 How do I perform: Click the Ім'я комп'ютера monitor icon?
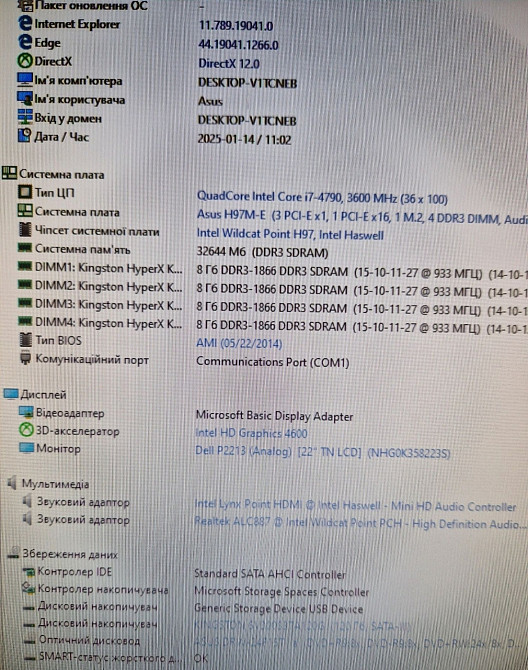pos(25,79)
